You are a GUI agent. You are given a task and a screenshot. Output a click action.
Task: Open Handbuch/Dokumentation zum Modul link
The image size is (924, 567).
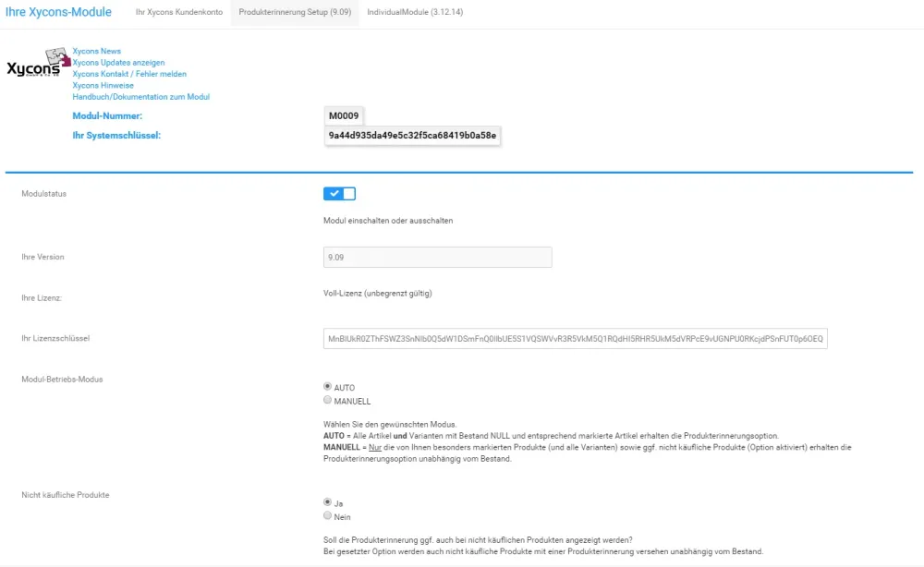(140, 97)
